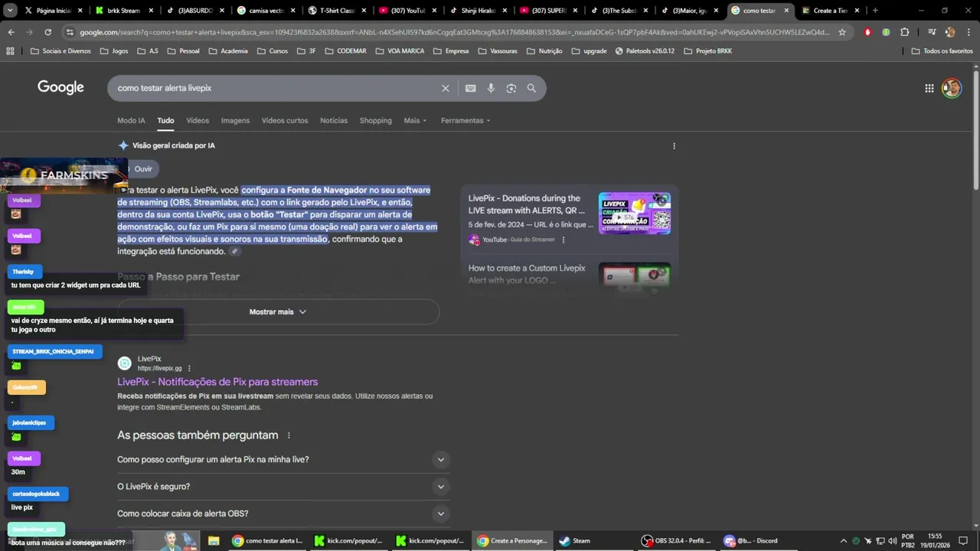980x551 pixels.
Task: Navigate back in browser history
Action: (11, 32)
